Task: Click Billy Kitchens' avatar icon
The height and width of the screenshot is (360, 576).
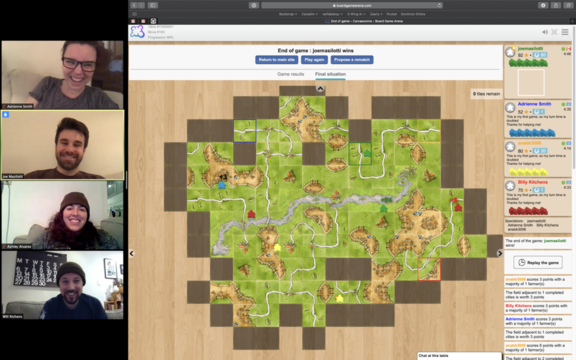Action: [x=510, y=186]
